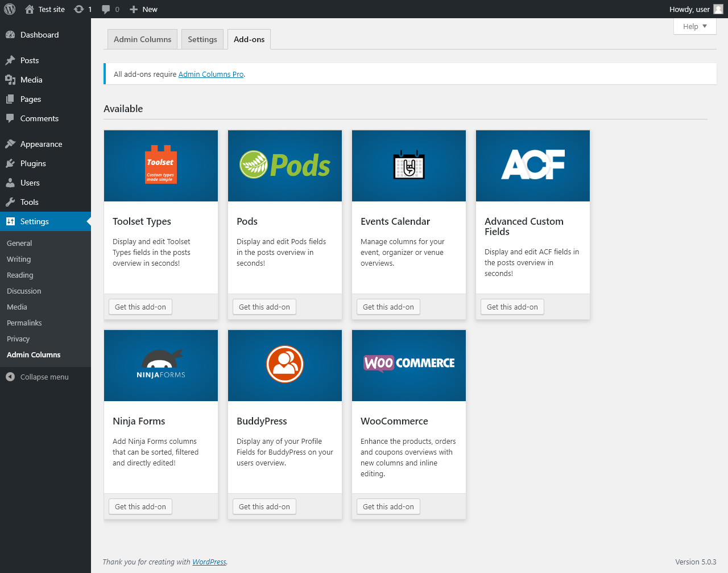Get the Pods add-on
Image resolution: width=728 pixels, height=573 pixels.
coord(264,307)
